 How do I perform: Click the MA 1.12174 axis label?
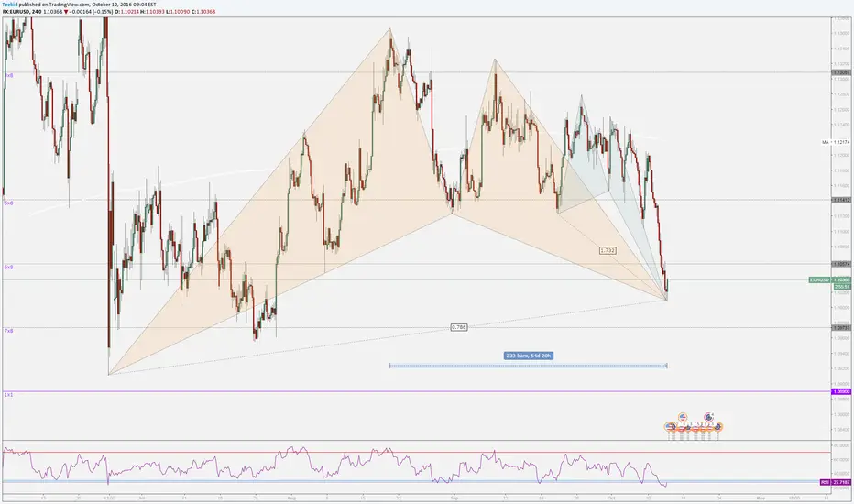pos(836,142)
